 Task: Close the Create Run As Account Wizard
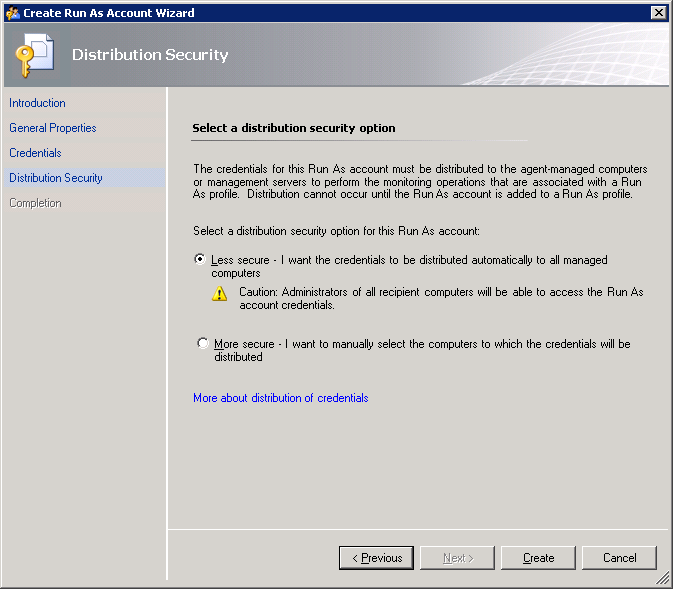point(658,12)
